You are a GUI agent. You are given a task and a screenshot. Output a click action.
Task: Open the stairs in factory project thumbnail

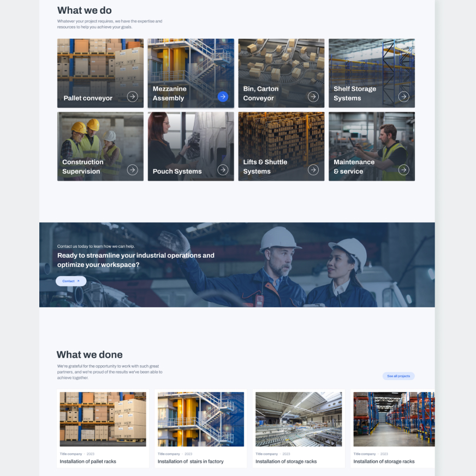[x=200, y=419]
